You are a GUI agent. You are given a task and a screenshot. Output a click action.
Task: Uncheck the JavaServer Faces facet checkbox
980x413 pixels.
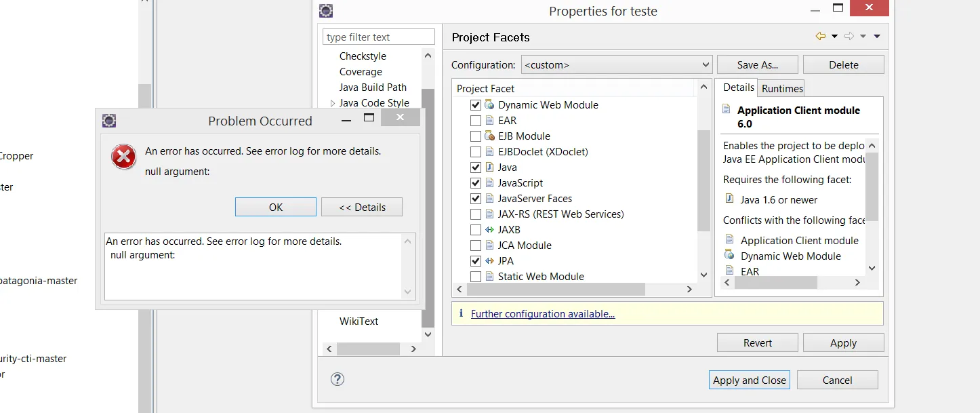point(476,199)
